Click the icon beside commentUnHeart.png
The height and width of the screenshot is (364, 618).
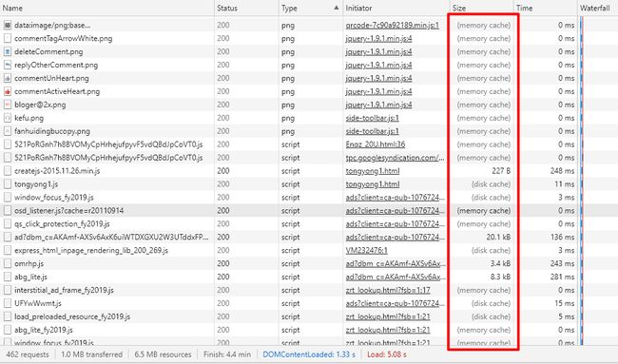pyautogui.click(x=7, y=78)
